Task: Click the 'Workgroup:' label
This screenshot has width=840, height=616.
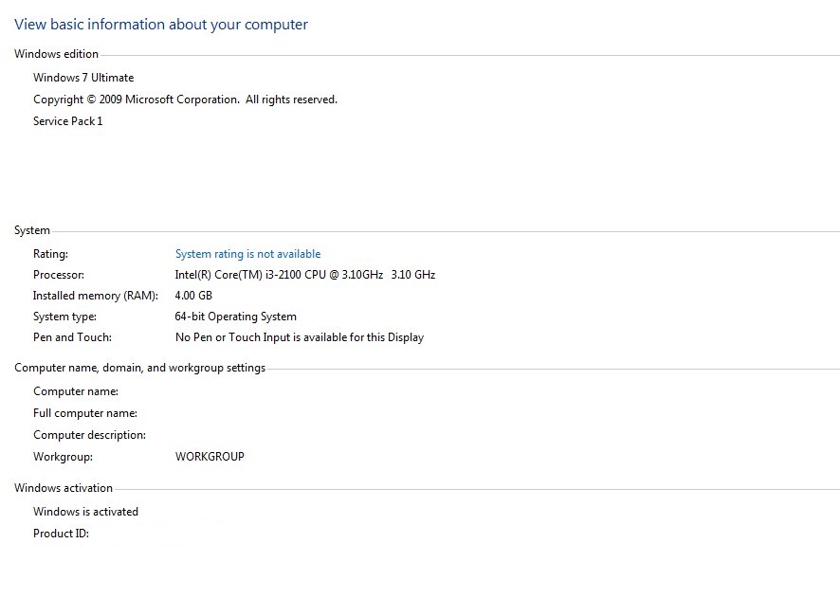Action: pos(64,457)
